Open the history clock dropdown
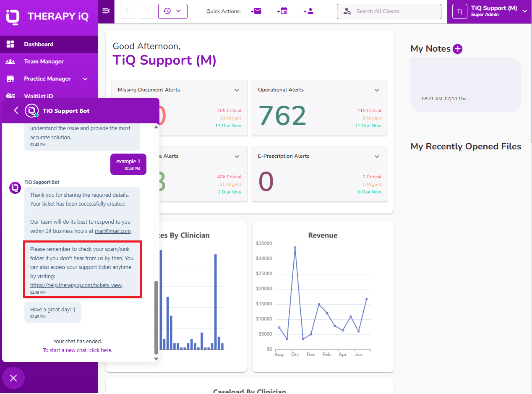This screenshot has height=394, width=532. (172, 11)
